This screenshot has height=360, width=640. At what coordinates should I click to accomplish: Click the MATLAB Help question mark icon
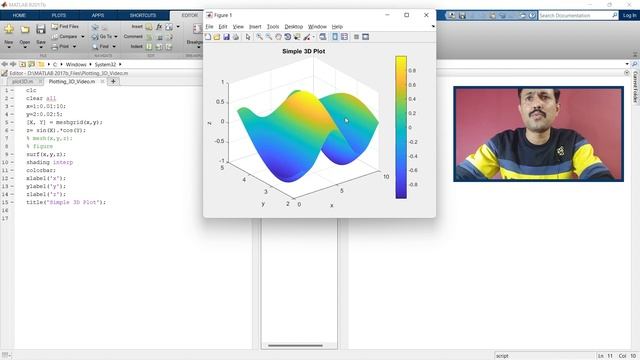pos(532,16)
